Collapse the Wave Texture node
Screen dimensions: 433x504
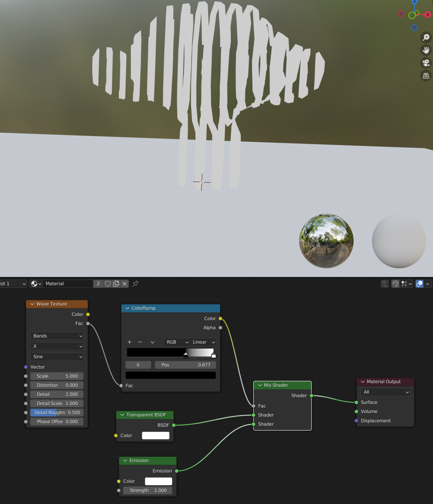point(32,304)
